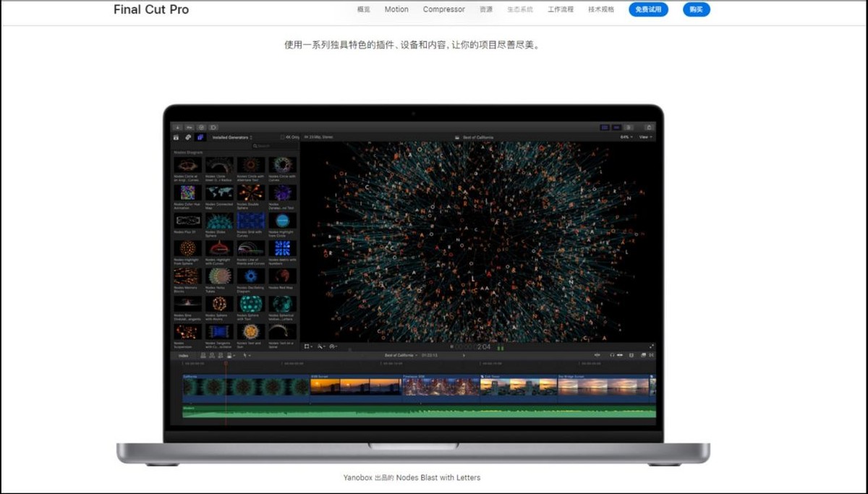The image size is (868, 494).
Task: Open the Compressor page from the navigation bar
Action: pyautogui.click(x=443, y=9)
